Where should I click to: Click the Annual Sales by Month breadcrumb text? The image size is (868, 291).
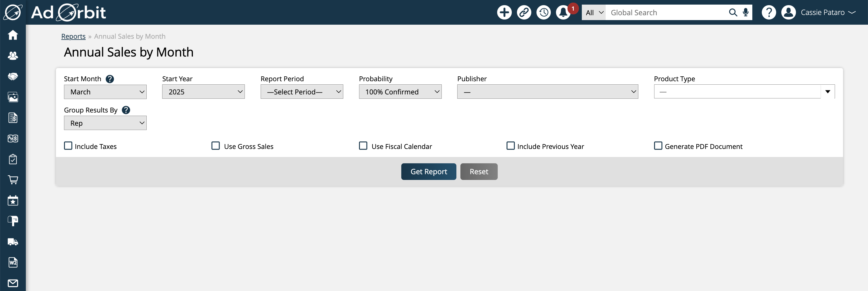[x=130, y=36]
